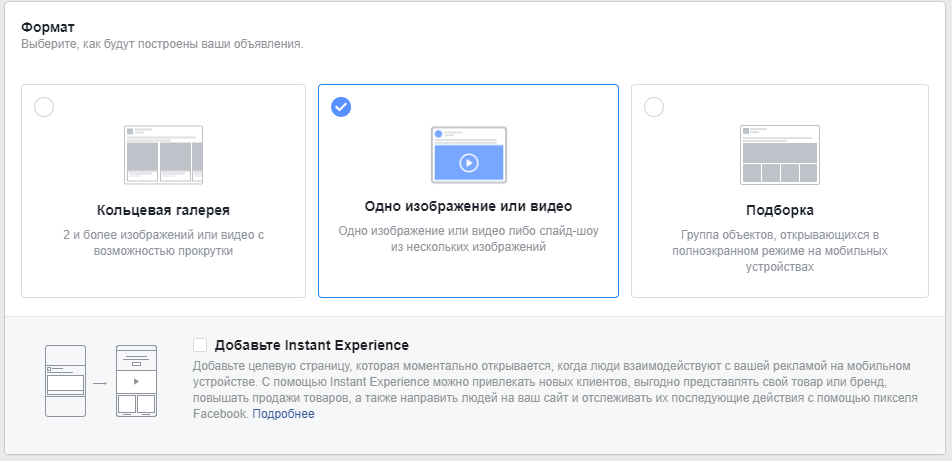Image resolution: width=952 pixels, height=461 pixels.
Task: Click the carousel description about scrolling images
Action: [x=163, y=243]
